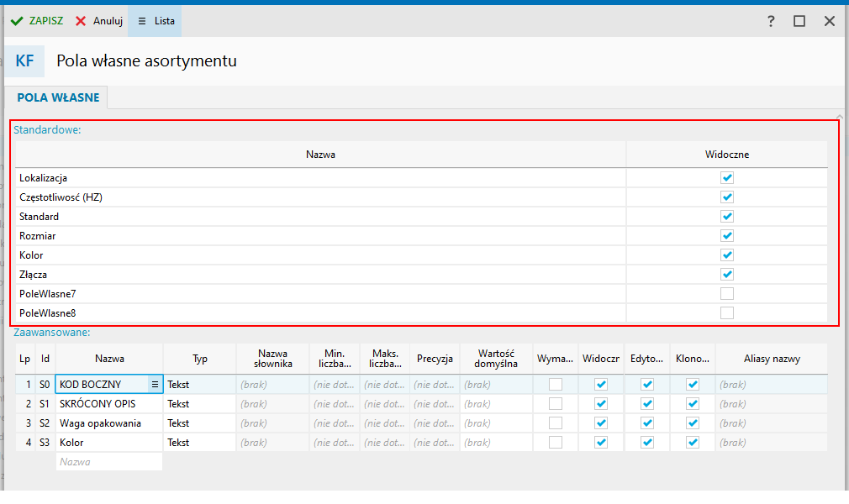
Task: Click the S3 Id cell
Action: tap(45, 443)
